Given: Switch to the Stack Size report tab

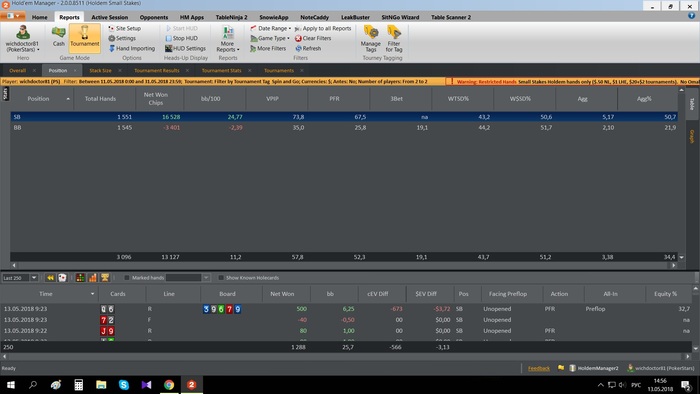Looking at the screenshot, I should (x=100, y=71).
